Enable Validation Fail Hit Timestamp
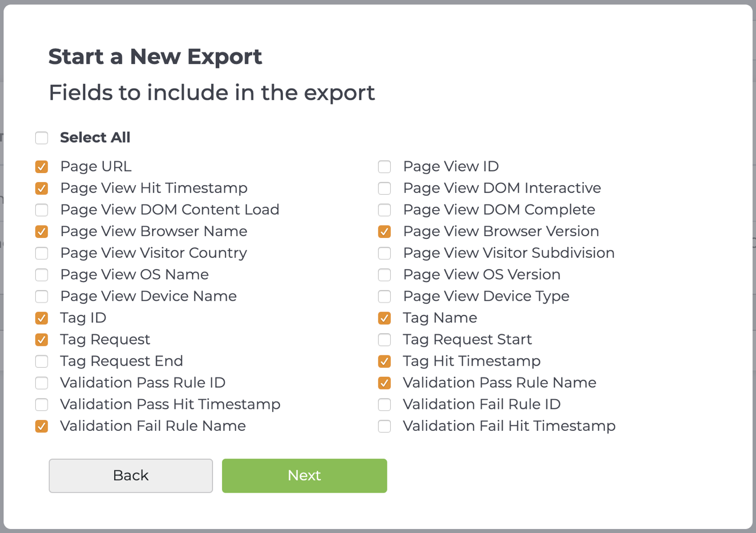 385,426
